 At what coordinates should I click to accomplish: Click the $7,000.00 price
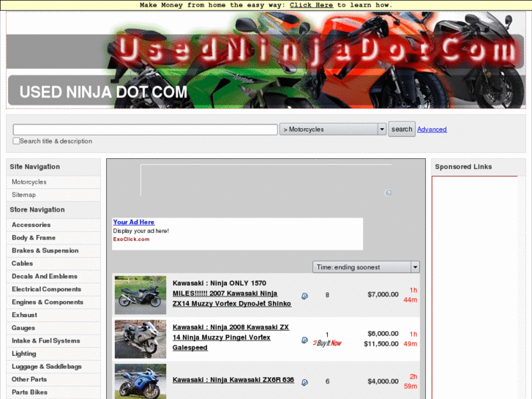click(383, 294)
